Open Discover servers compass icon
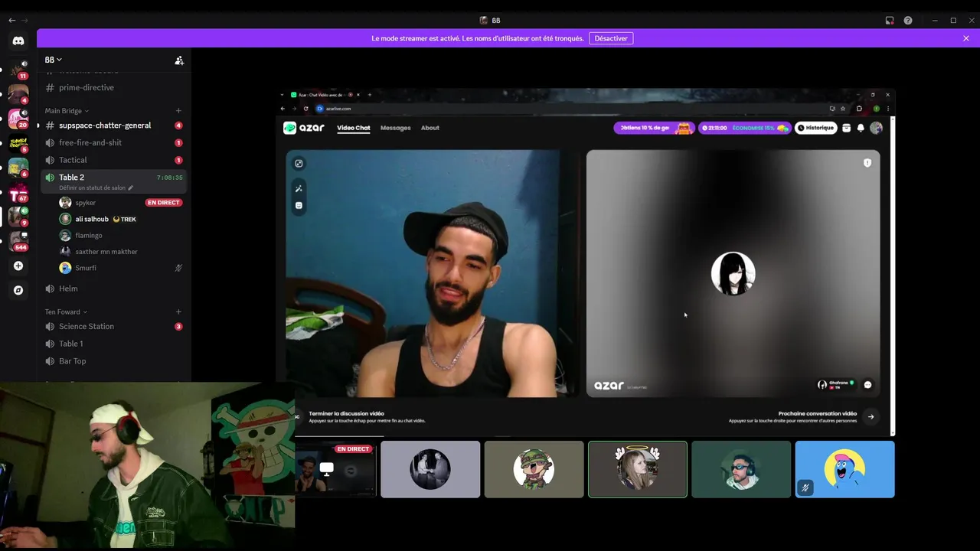The width and height of the screenshot is (980, 551). coord(18,290)
